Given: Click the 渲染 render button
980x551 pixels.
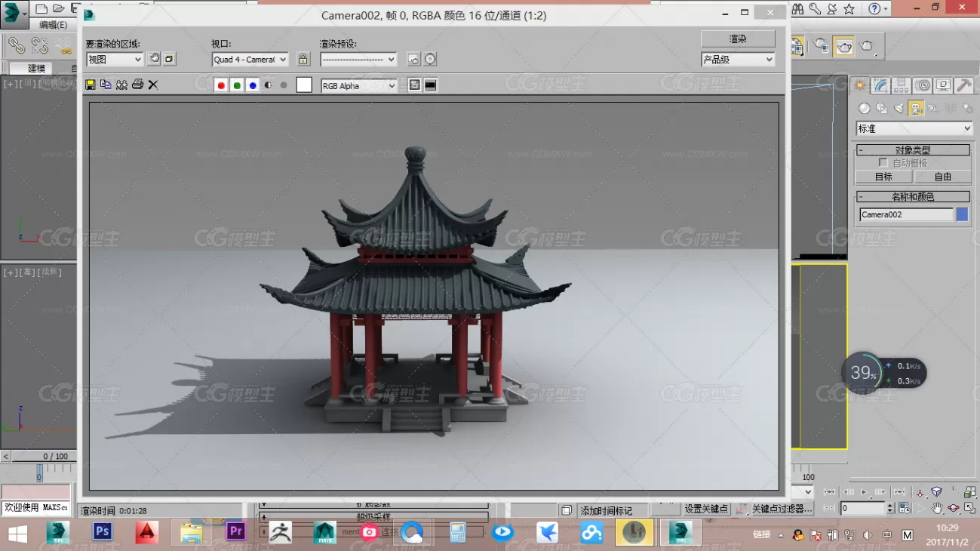Looking at the screenshot, I should (x=738, y=38).
